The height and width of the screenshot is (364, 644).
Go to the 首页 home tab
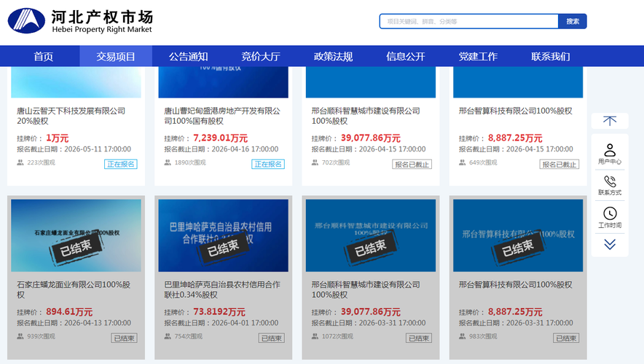43,56
